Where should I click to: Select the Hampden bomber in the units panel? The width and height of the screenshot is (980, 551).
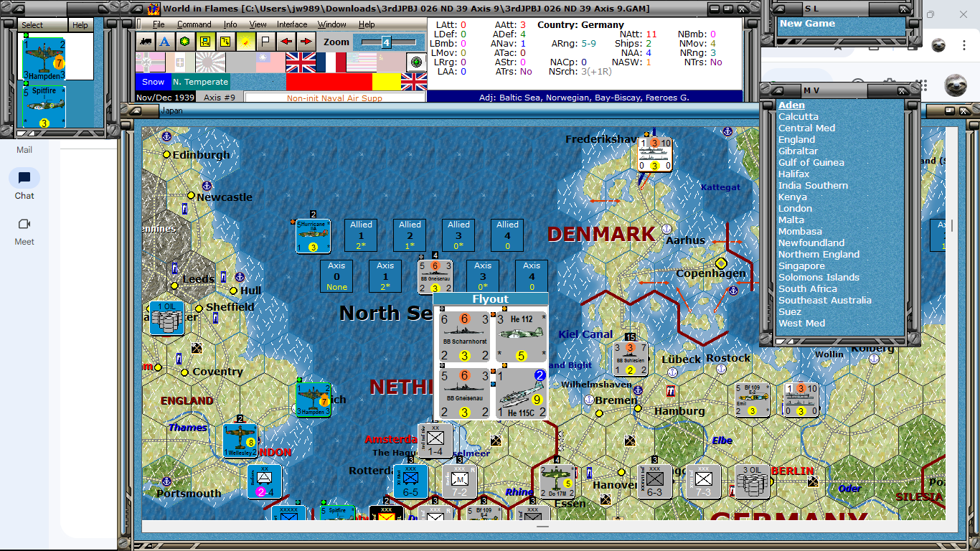coord(44,58)
